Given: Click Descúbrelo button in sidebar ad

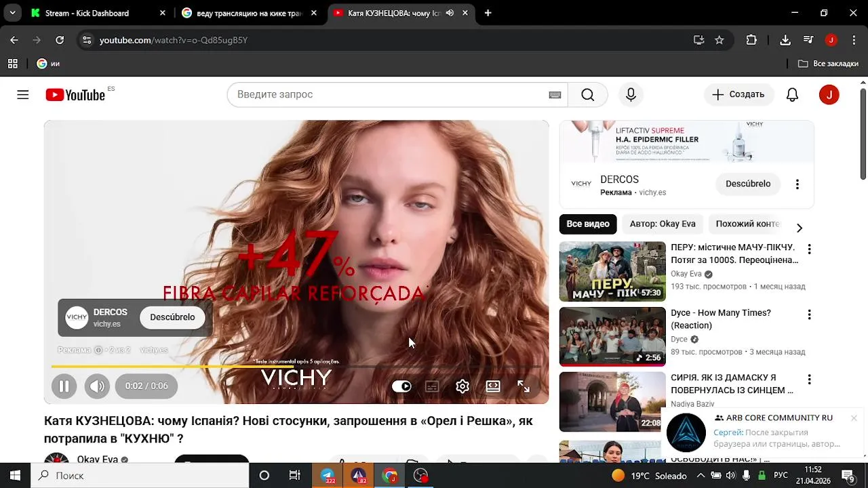Looking at the screenshot, I should [x=748, y=184].
